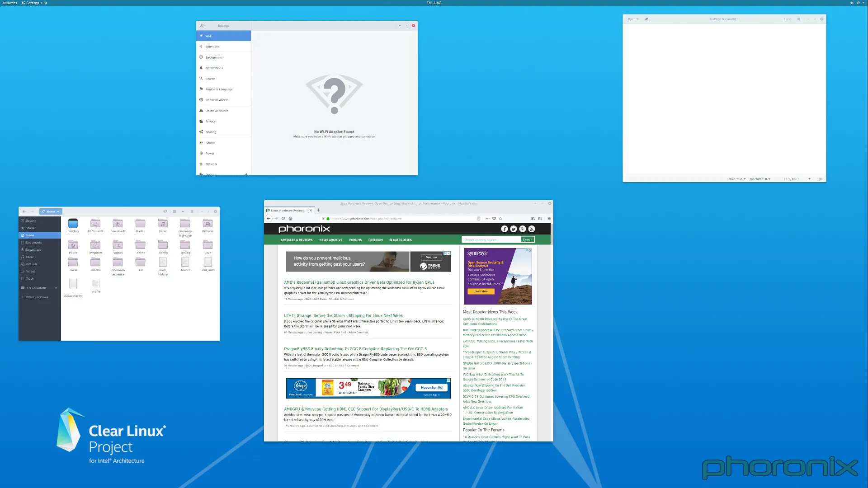The image size is (868, 488).
Task: Open Universal Access settings
Action: click(223, 100)
